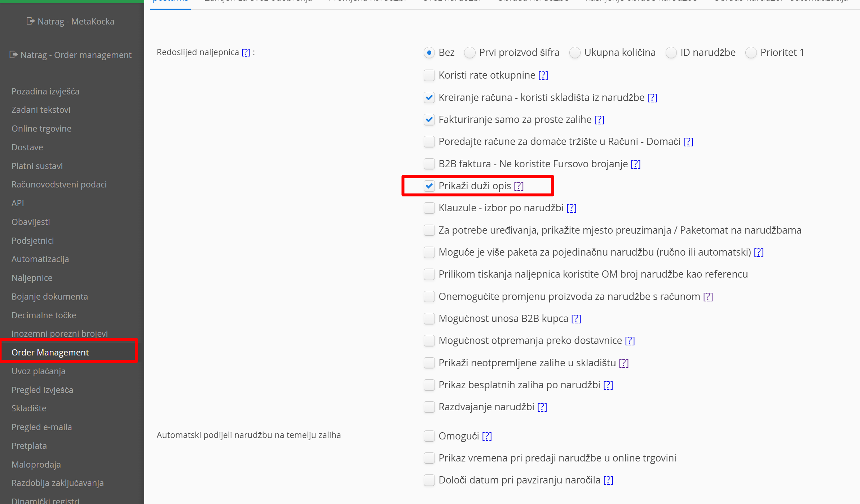The height and width of the screenshot is (504, 860).
Task: Click the Natrag - Order management back icon
Action: tap(13, 55)
